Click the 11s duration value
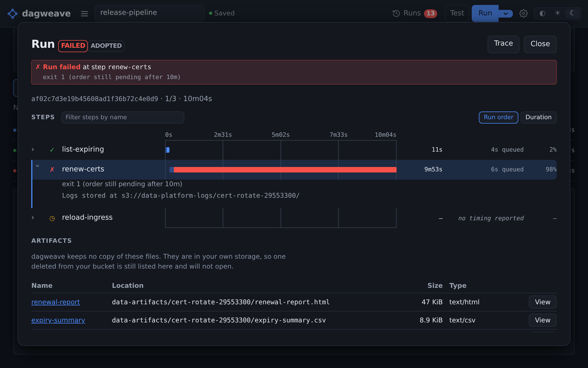The image size is (588, 368). 437,150
